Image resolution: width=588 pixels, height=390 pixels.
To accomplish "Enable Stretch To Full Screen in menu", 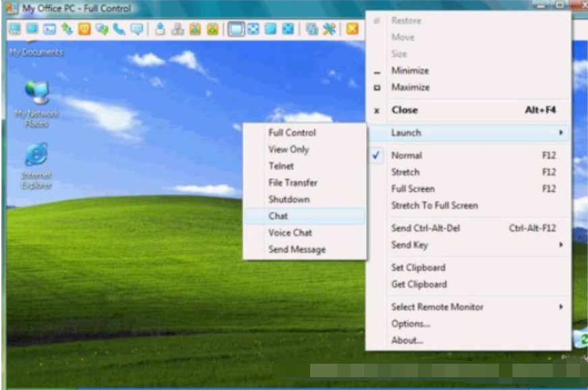I will (x=434, y=205).
